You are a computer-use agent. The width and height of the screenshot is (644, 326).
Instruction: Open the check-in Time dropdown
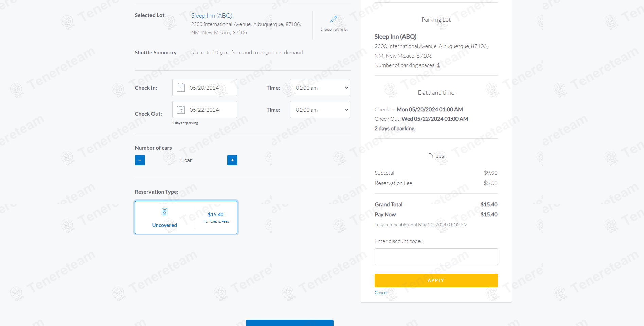tap(320, 88)
